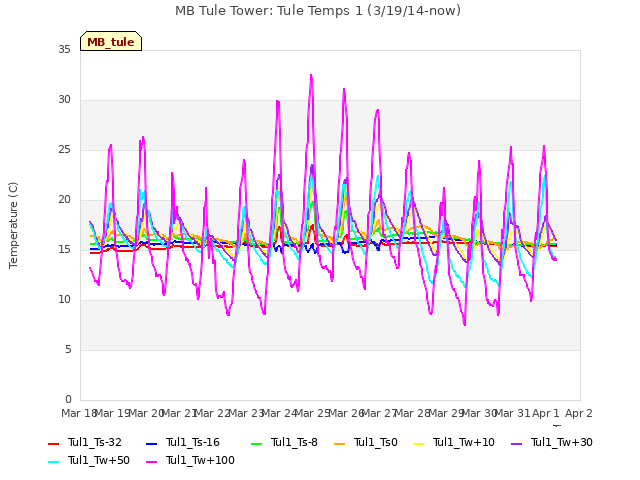Click the 10 y-axis tick label
640x480 pixels.
(x=64, y=300)
